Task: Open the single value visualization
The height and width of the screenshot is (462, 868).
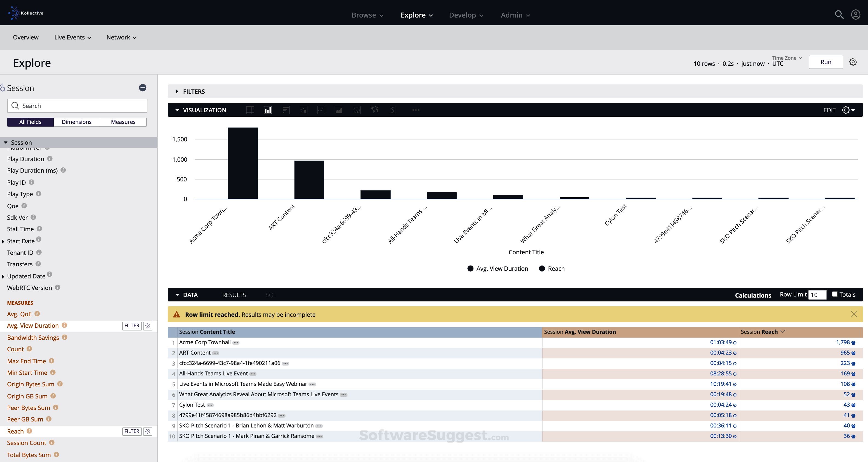Action: [392, 110]
